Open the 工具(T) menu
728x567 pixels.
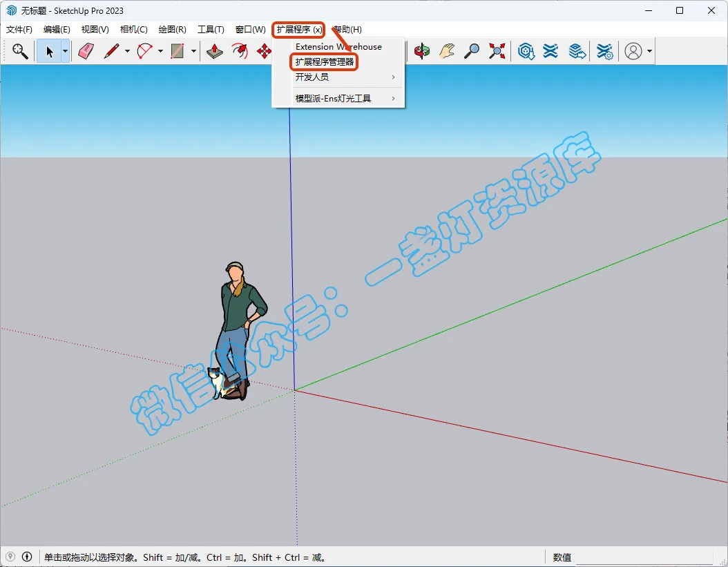click(211, 29)
